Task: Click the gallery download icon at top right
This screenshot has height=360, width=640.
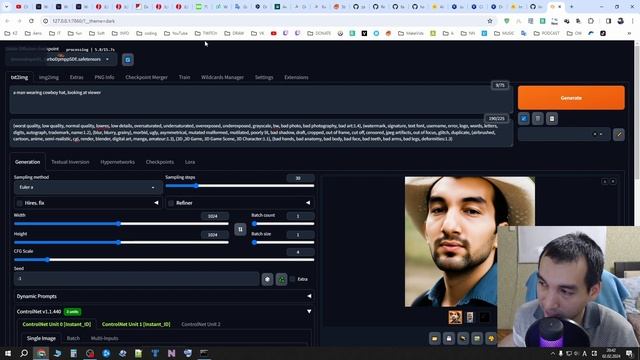Action: click(604, 181)
